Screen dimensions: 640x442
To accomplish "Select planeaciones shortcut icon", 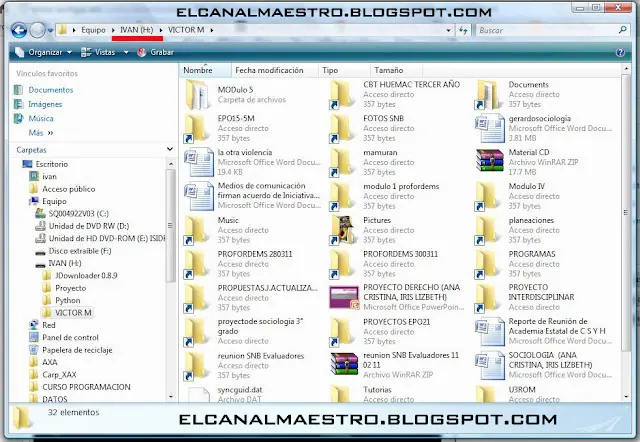I will pyautogui.click(x=487, y=230).
